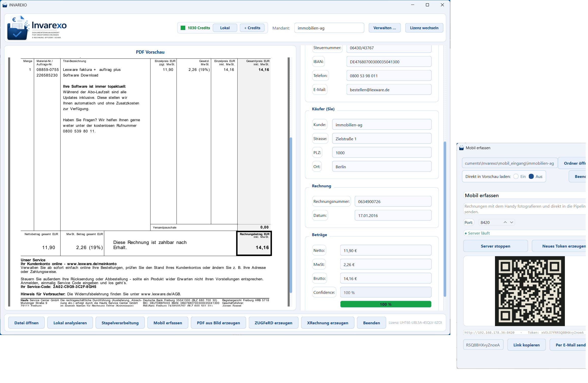The image size is (588, 383).
Task: Click the INVAREXO title bar app icon
Action: (5, 5)
